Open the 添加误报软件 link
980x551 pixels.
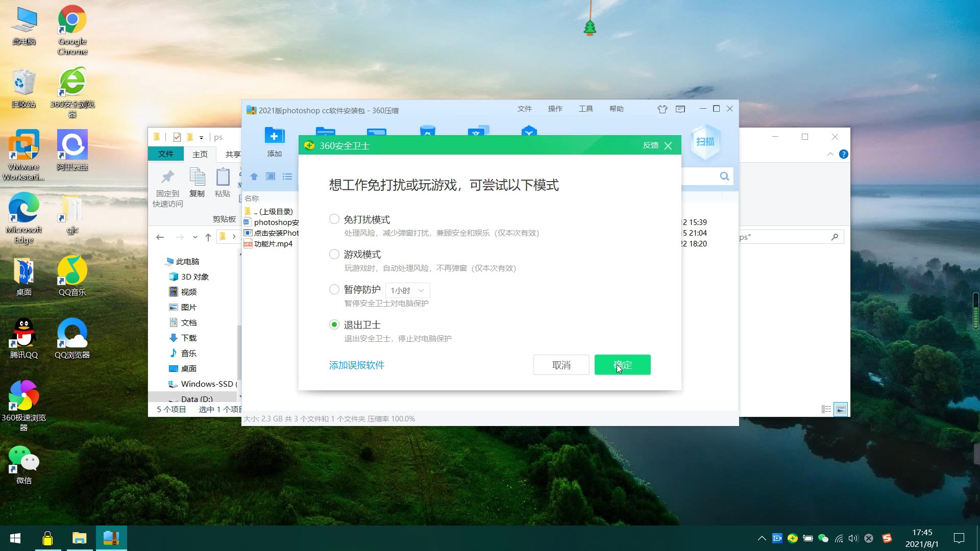[x=357, y=365]
